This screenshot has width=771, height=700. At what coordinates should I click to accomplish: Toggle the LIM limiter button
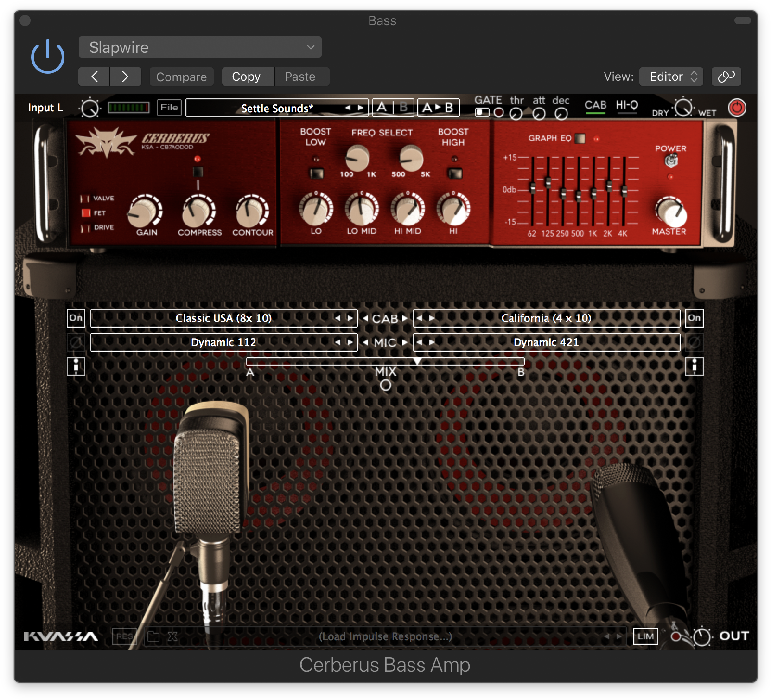[x=645, y=636]
